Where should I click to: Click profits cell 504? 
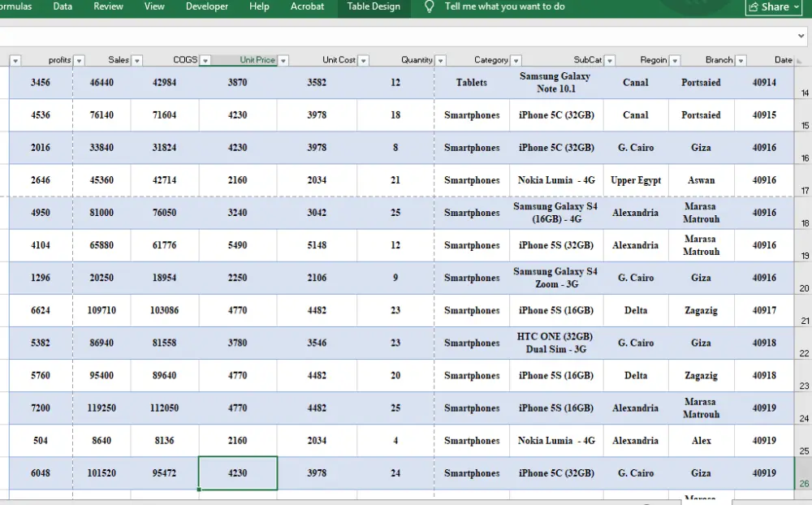click(x=41, y=441)
